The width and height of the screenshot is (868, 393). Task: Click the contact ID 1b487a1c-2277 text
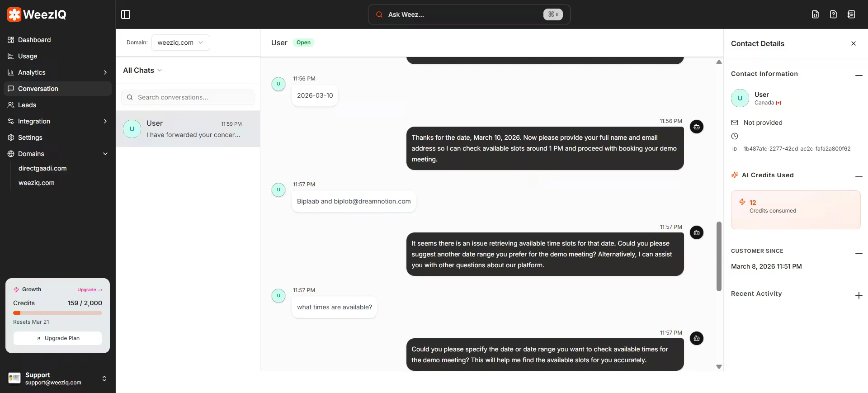pos(797,149)
